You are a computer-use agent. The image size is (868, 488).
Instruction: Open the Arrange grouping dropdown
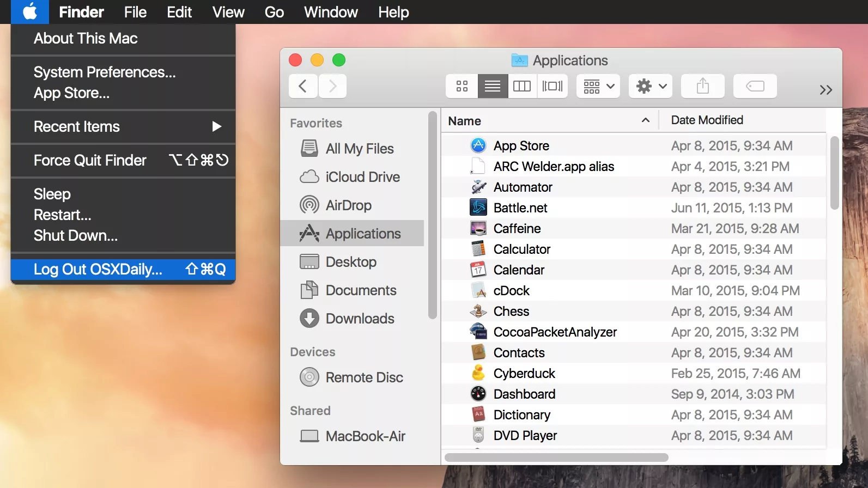point(598,86)
